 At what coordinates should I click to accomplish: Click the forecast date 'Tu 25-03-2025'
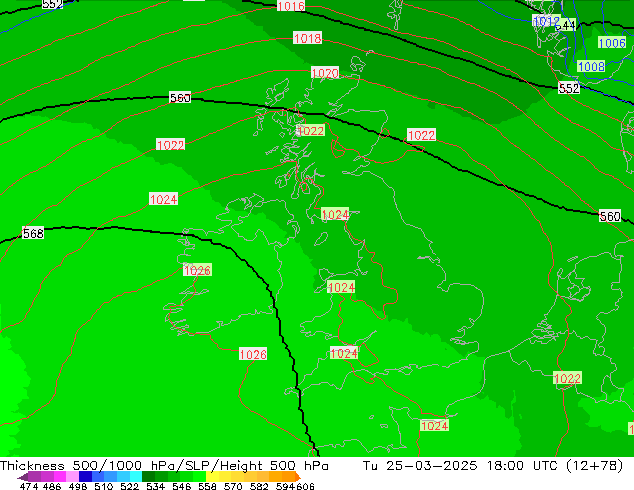[420, 466]
